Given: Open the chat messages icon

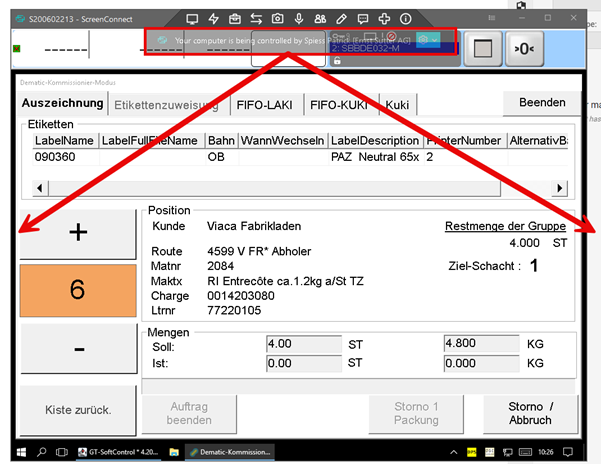Looking at the screenshot, I should 363,19.
